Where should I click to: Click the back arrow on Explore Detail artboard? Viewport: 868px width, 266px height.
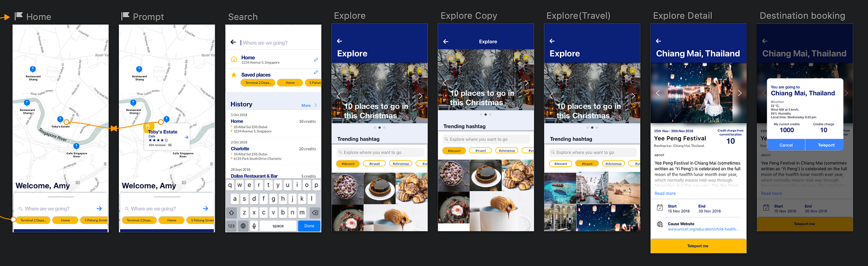[658, 41]
